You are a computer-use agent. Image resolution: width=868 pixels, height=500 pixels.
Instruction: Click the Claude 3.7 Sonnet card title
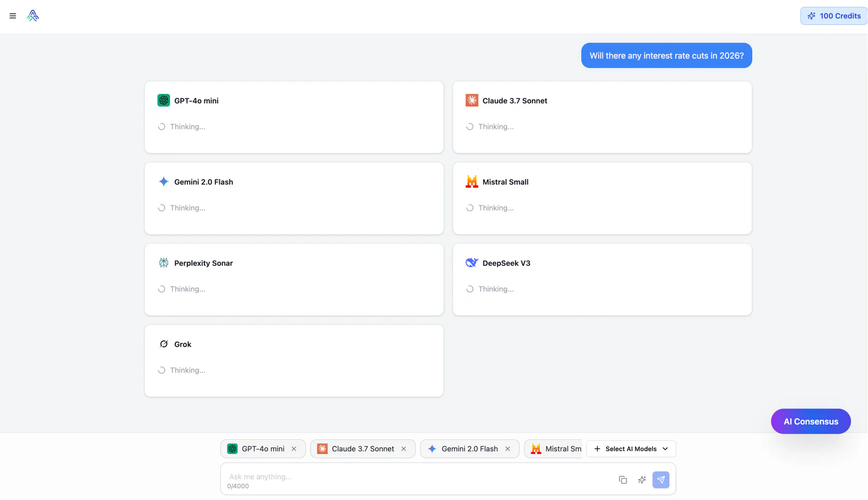pyautogui.click(x=515, y=101)
